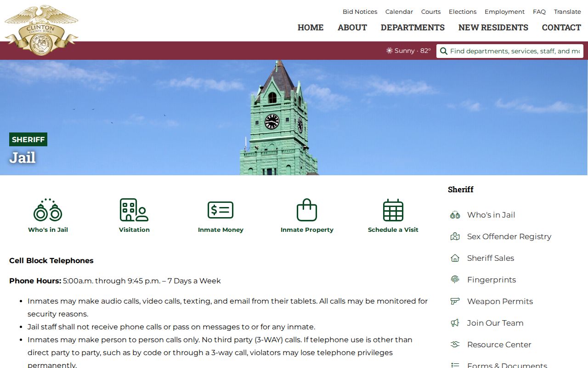Open the Who's in Jail sidebar link

[491, 215]
